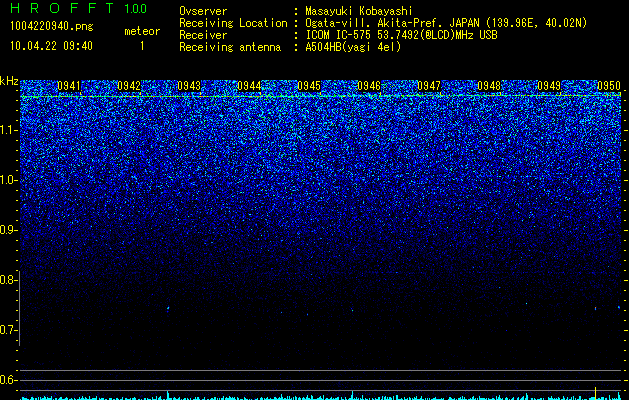Click observer name Masayuki Kobayashi
Viewport: 629px width, 400px height.
click(x=359, y=11)
